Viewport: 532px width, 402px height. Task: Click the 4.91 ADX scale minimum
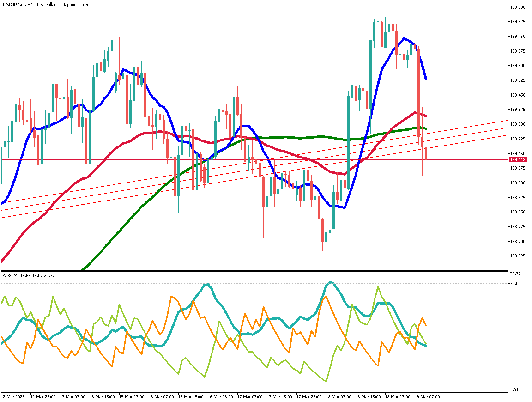click(514, 390)
